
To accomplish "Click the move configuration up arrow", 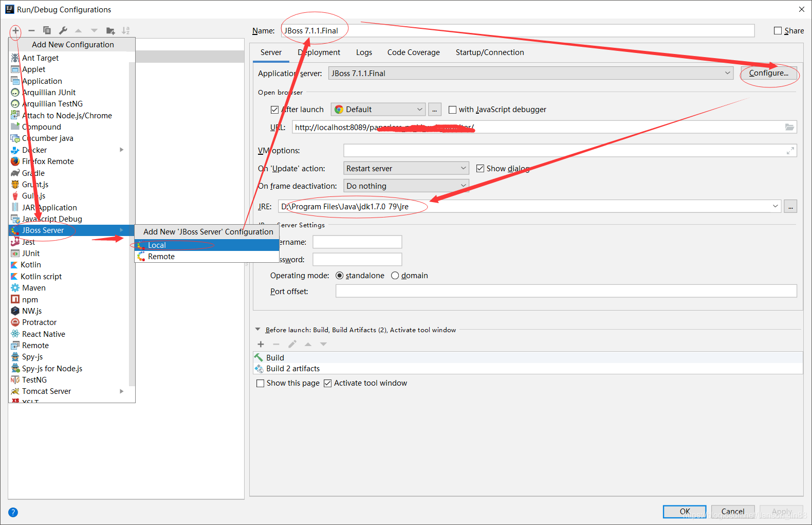I will click(x=79, y=31).
